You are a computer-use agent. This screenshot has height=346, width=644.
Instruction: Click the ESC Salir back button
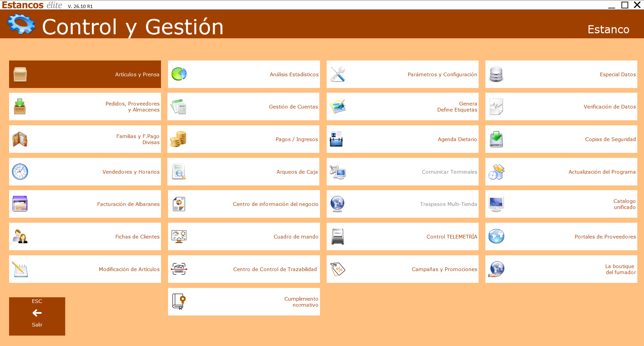(37, 316)
